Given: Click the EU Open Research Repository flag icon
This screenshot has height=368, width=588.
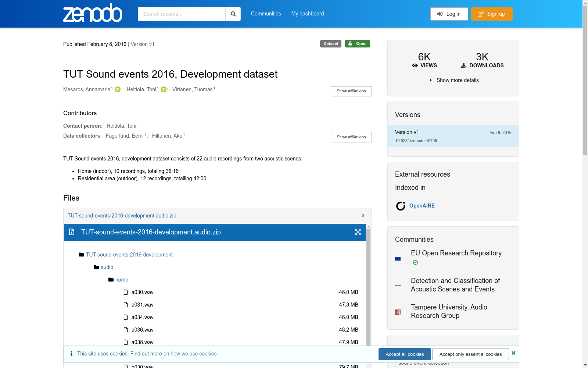Looking at the screenshot, I should [x=398, y=259].
